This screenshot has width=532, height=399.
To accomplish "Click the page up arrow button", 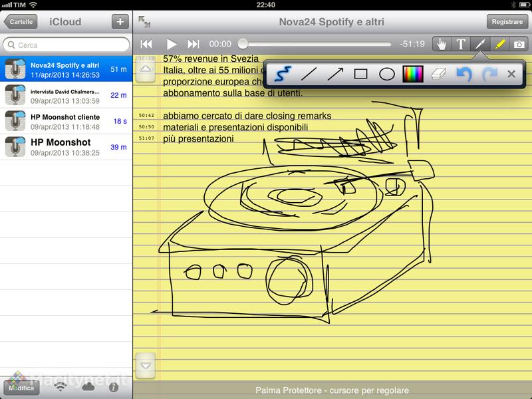I will click(146, 69).
